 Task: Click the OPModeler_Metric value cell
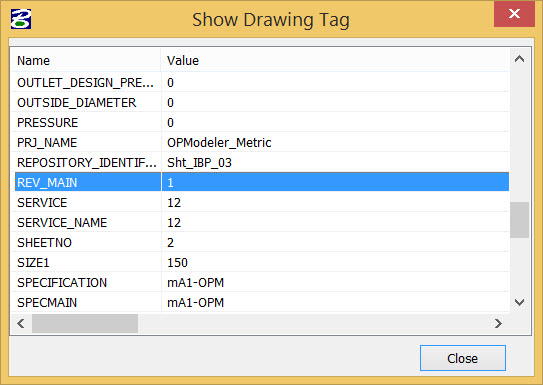335,142
